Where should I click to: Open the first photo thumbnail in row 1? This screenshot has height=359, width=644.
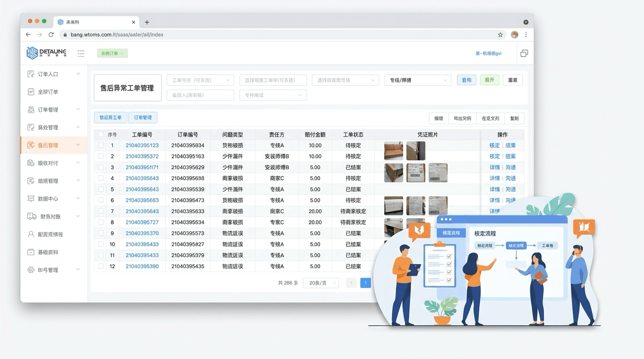[394, 151]
